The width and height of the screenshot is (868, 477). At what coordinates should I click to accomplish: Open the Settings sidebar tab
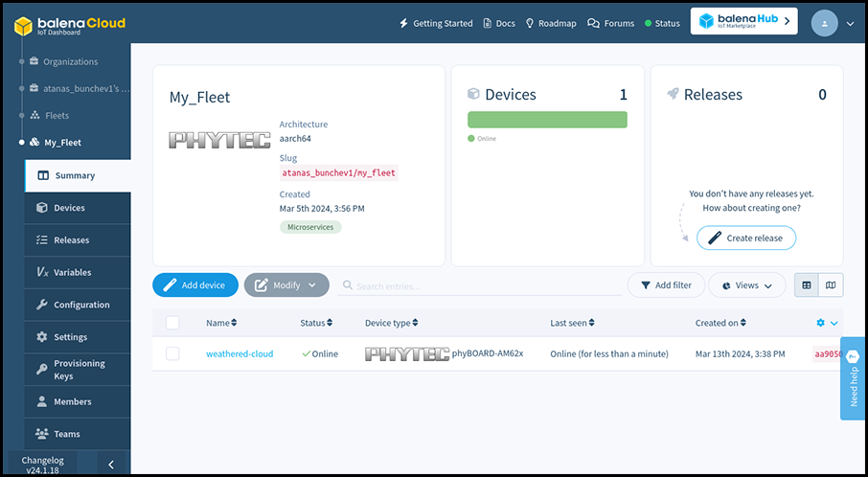click(78, 336)
